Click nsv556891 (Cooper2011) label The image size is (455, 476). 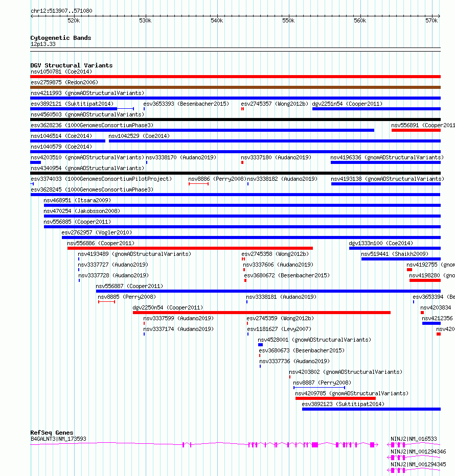[x=423, y=125]
